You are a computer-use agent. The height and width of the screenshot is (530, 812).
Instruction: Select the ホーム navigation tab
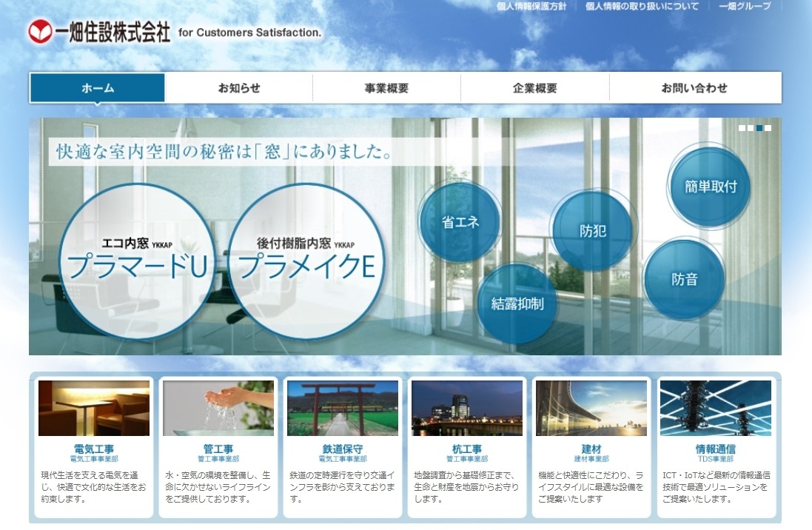pyautogui.click(x=98, y=88)
